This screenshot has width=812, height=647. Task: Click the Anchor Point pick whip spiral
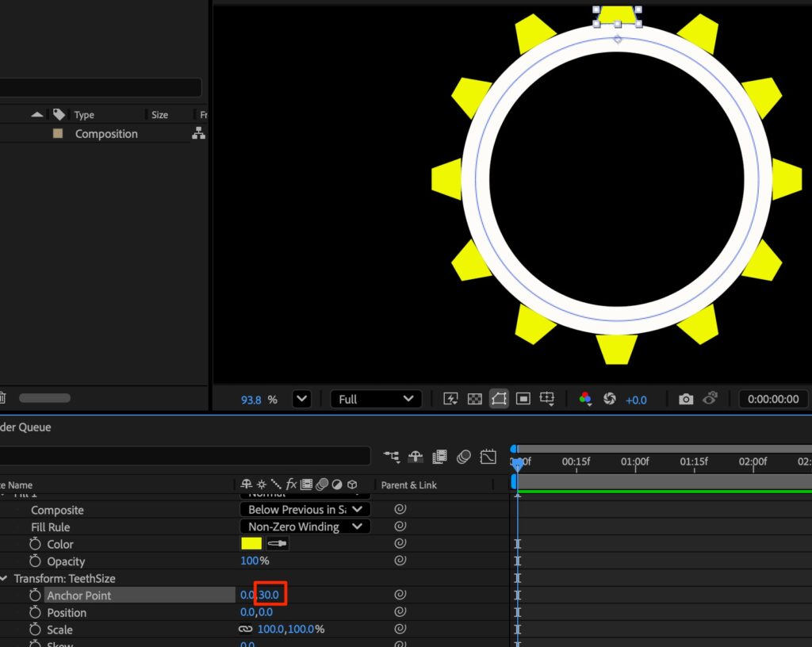pyautogui.click(x=400, y=595)
